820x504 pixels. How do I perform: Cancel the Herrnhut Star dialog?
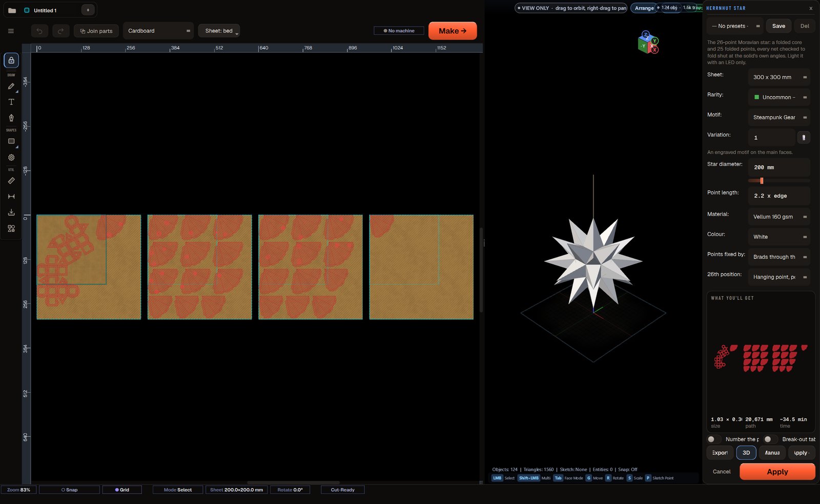pos(722,472)
